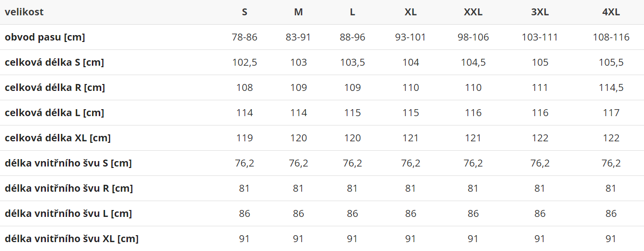
Task: Click the 4XL size column header
Action: [x=611, y=12]
